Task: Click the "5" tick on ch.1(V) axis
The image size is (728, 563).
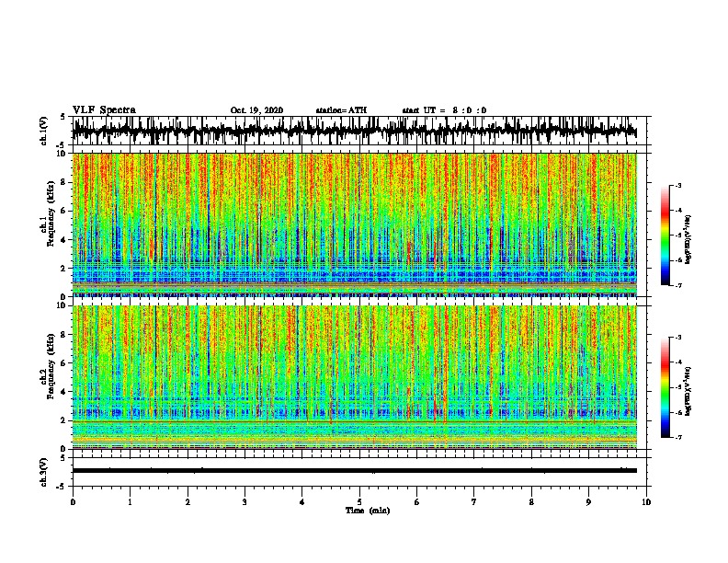Action: tap(63, 117)
